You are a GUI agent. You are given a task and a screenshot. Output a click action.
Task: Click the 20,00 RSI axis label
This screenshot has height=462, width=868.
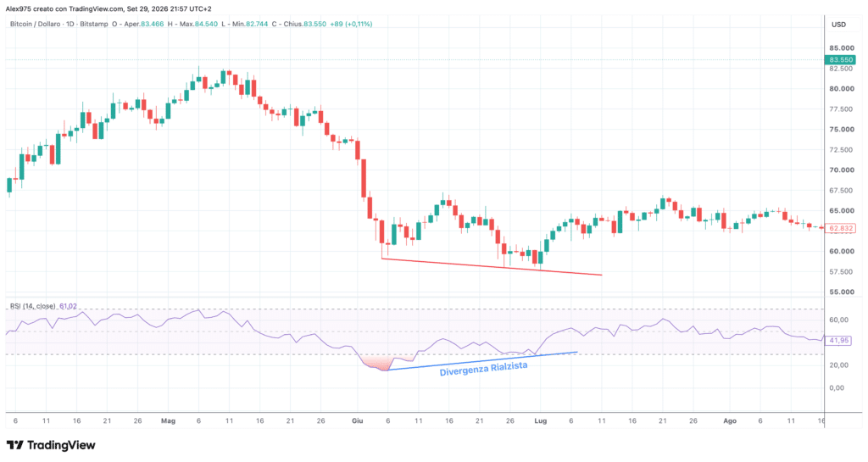click(838, 365)
